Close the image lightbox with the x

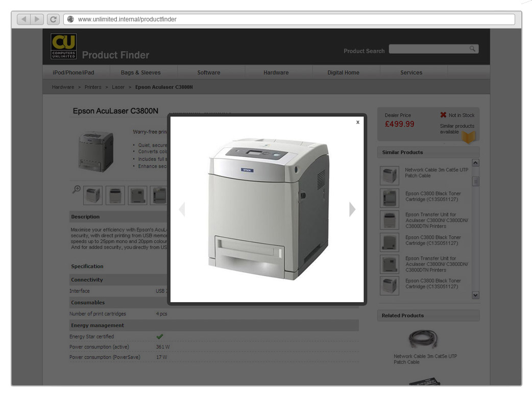point(357,122)
